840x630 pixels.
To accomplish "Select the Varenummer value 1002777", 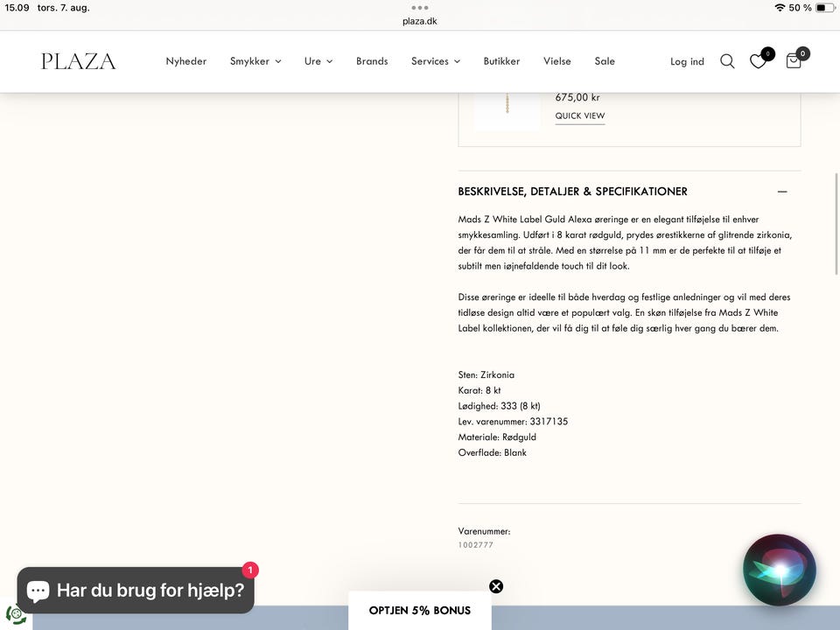I will [x=475, y=545].
